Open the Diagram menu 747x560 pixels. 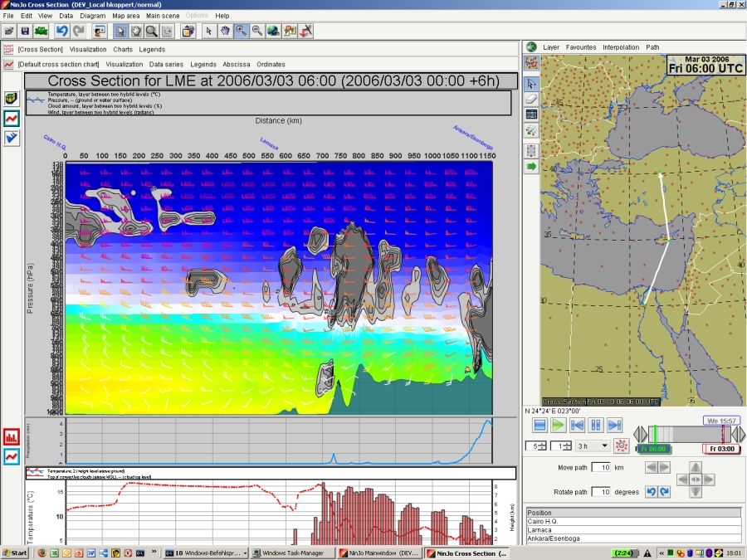(92, 15)
